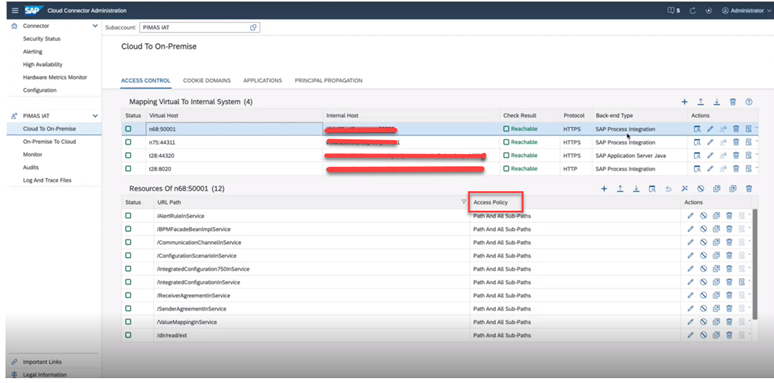The image size is (774, 383).
Task: Open the Administrator user dropdown
Action: 746,10
